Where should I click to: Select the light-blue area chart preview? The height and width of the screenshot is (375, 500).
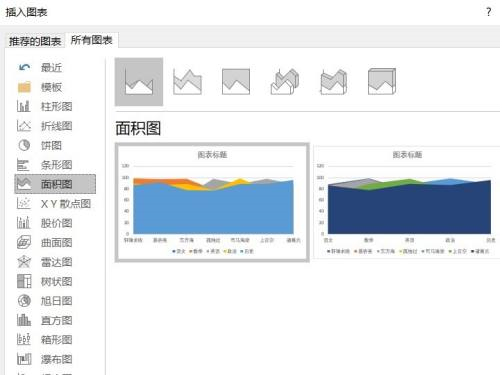(x=212, y=202)
